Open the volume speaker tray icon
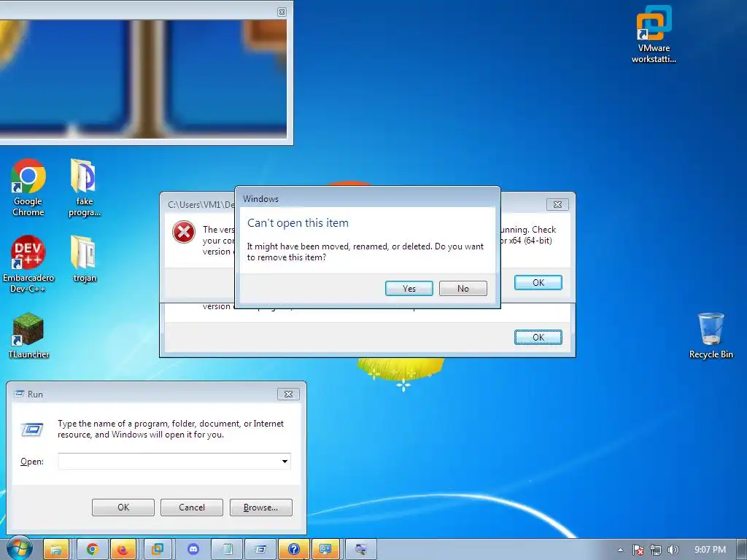Image resolution: width=747 pixels, height=560 pixels. (x=673, y=550)
